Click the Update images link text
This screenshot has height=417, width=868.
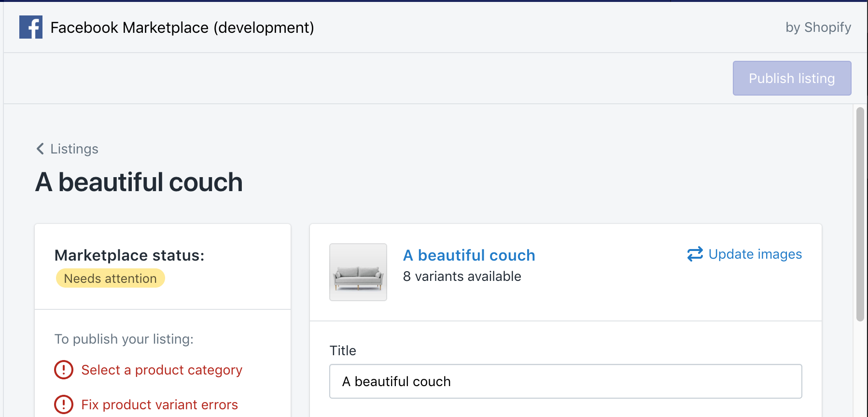pos(755,254)
